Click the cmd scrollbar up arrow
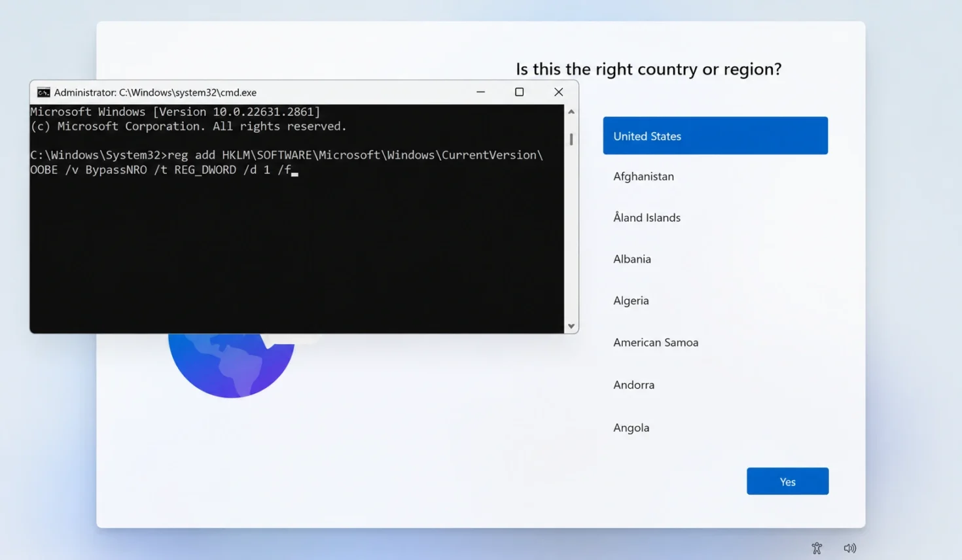Viewport: 962px width, 560px height. click(x=571, y=112)
